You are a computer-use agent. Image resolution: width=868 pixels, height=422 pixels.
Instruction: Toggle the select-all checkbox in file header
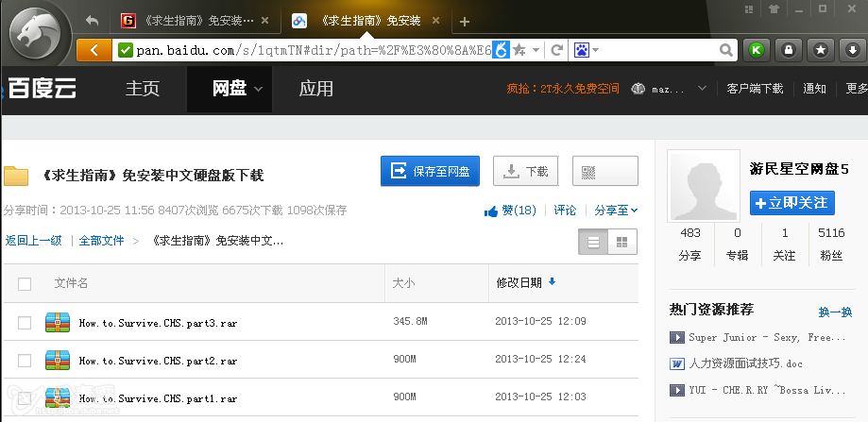point(25,283)
